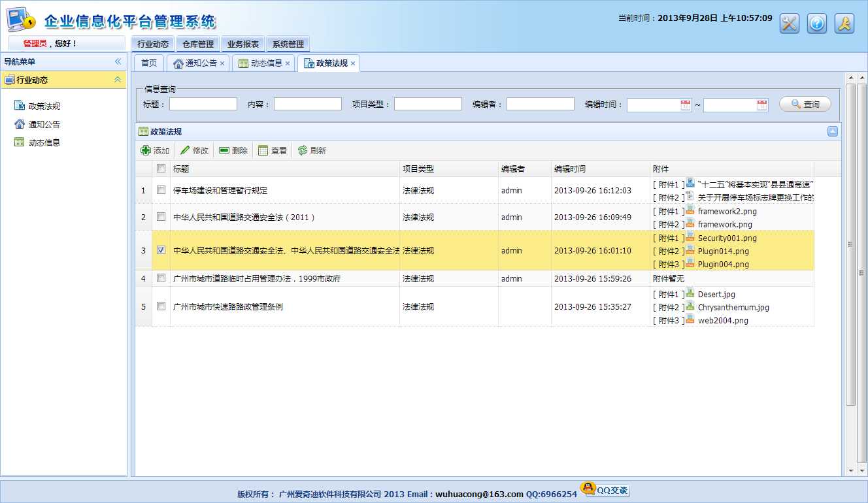The width and height of the screenshot is (868, 503).
Task: Click the 编辑者 search input field
Action: click(x=541, y=104)
